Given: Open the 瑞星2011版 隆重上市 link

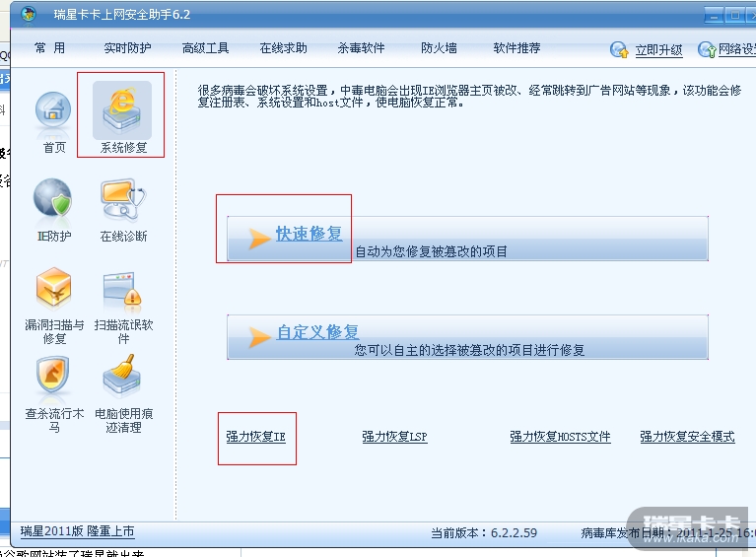Looking at the screenshot, I should point(77,531).
